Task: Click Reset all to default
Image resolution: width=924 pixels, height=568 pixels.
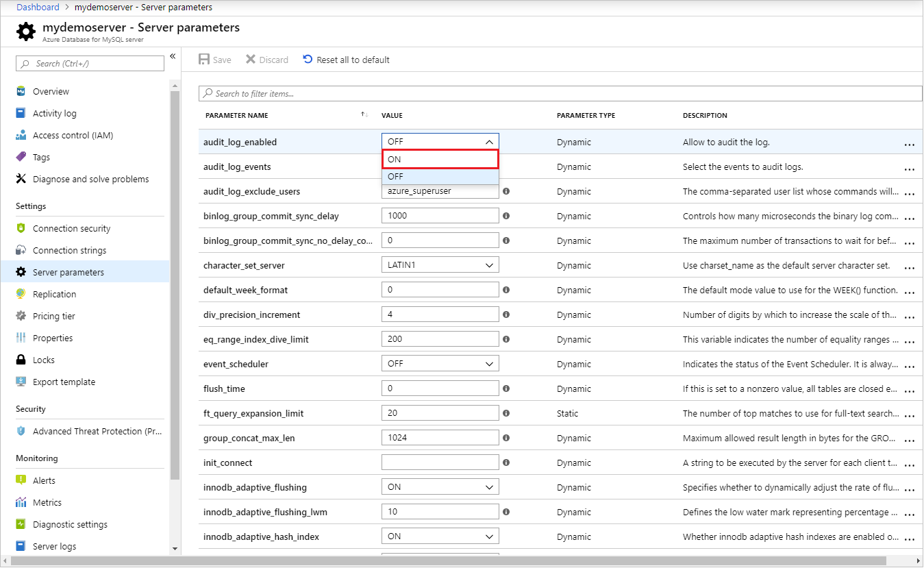Action: click(347, 60)
